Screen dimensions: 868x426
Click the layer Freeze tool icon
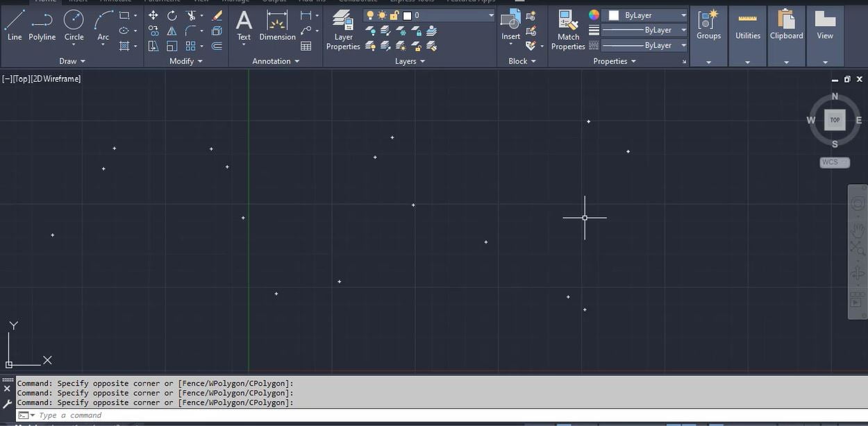(x=401, y=31)
